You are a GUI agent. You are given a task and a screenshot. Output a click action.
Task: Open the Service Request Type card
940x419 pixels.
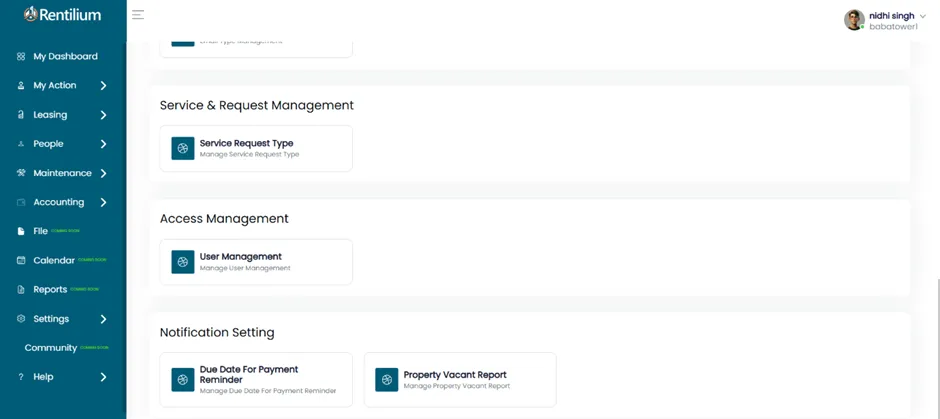pyautogui.click(x=256, y=148)
